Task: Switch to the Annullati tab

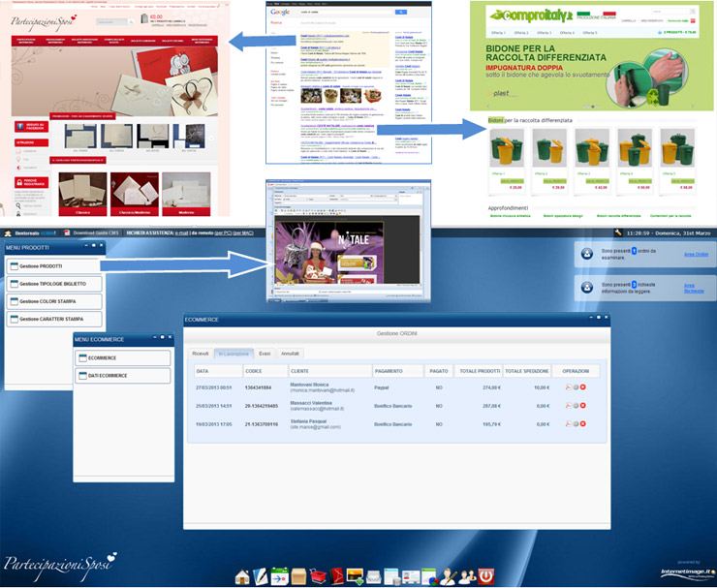Action: 290,354
